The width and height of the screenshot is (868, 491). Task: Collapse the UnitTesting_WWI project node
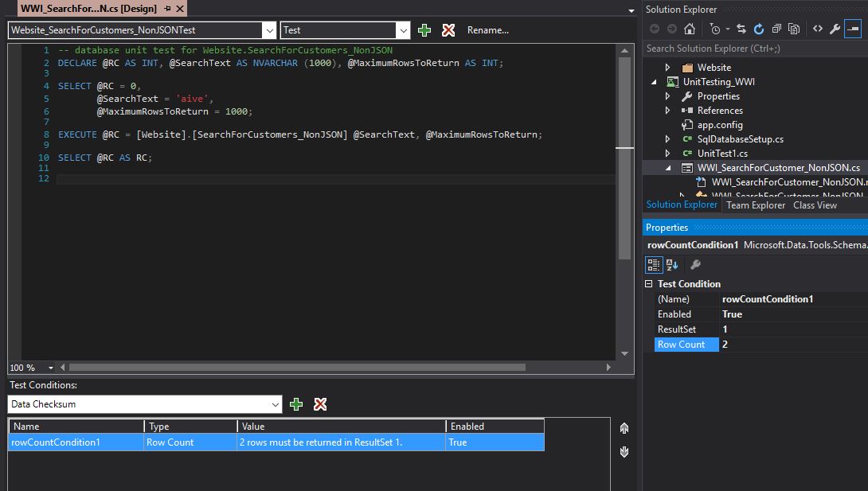tap(654, 82)
